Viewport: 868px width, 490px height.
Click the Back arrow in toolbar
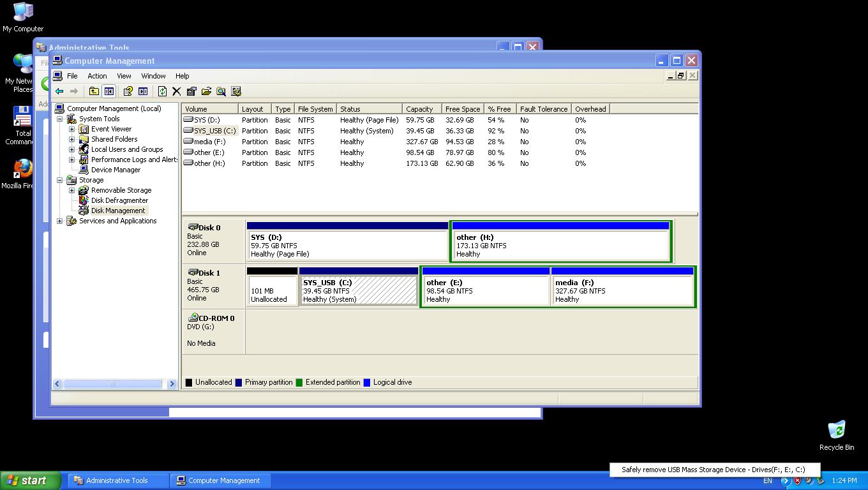[59, 91]
